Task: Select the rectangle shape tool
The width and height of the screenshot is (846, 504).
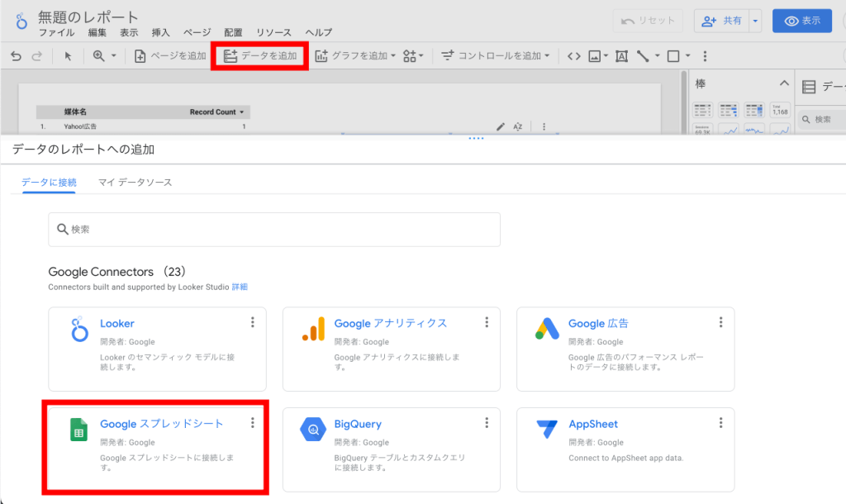Action: tap(673, 56)
